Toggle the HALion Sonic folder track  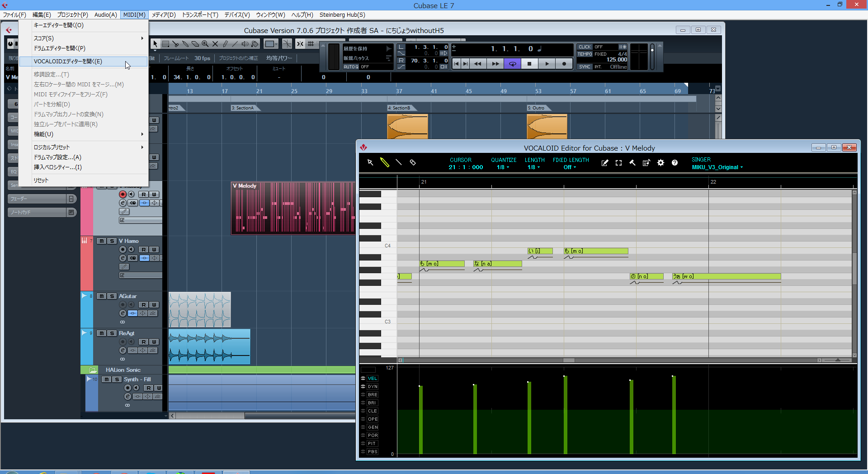pos(93,370)
